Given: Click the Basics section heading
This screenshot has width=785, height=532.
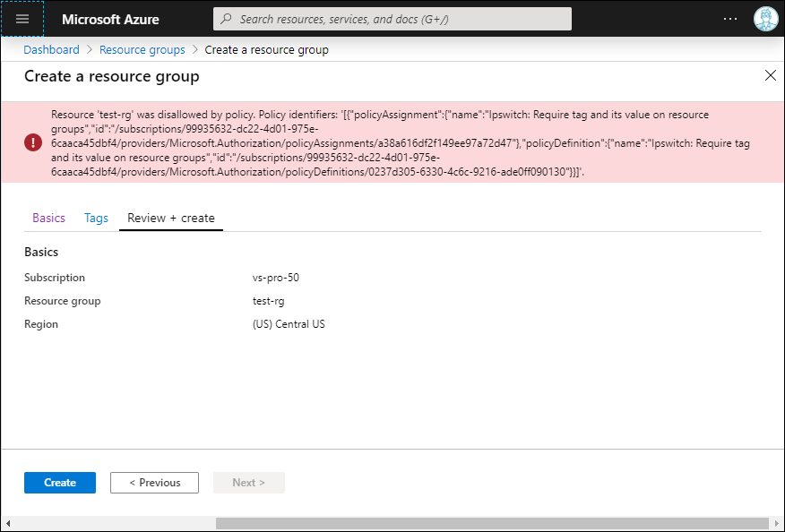Looking at the screenshot, I should [41, 252].
